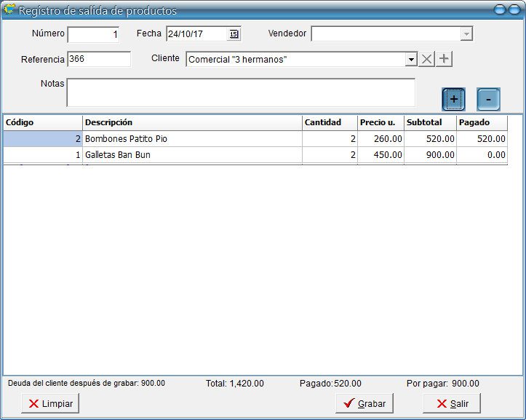This screenshot has height=420, width=526.
Task: Click the Descripción column header
Action: pos(192,122)
